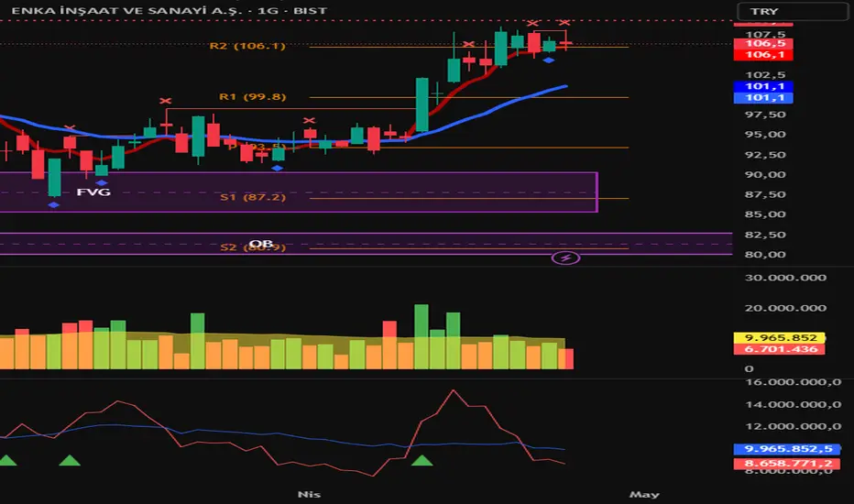Click the 82,50 price axis value
Image resolution: width=854 pixels, height=504 pixels.
click(x=765, y=235)
